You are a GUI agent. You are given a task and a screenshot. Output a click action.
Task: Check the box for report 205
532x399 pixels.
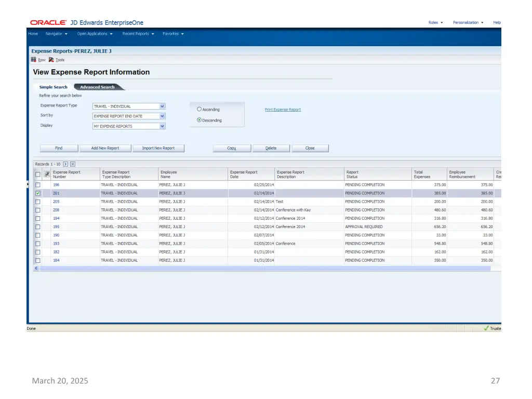pyautogui.click(x=38, y=202)
